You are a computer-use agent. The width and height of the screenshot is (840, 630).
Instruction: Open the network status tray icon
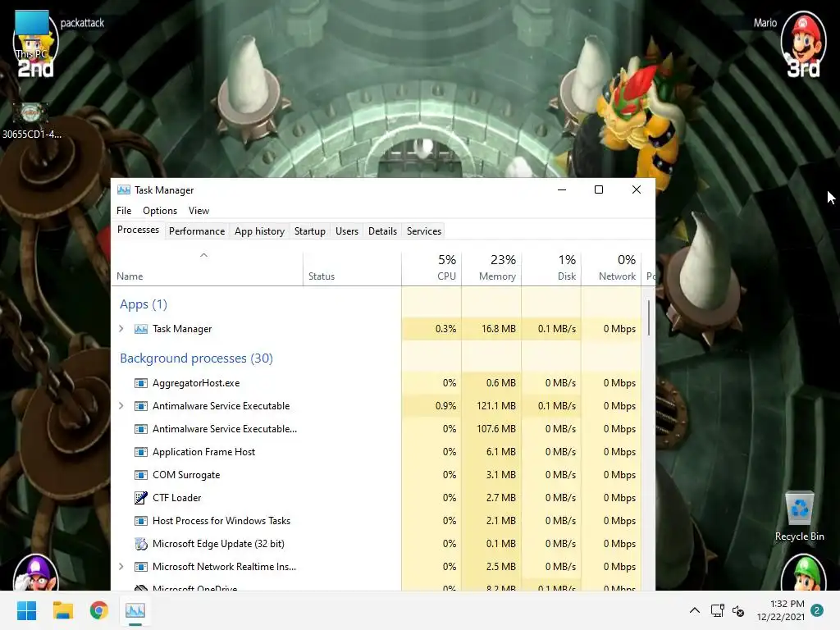(x=717, y=610)
